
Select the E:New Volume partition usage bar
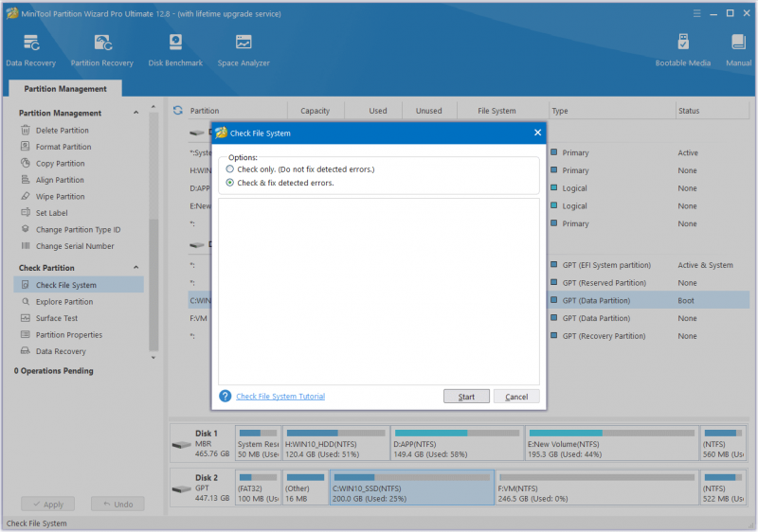tap(612, 433)
